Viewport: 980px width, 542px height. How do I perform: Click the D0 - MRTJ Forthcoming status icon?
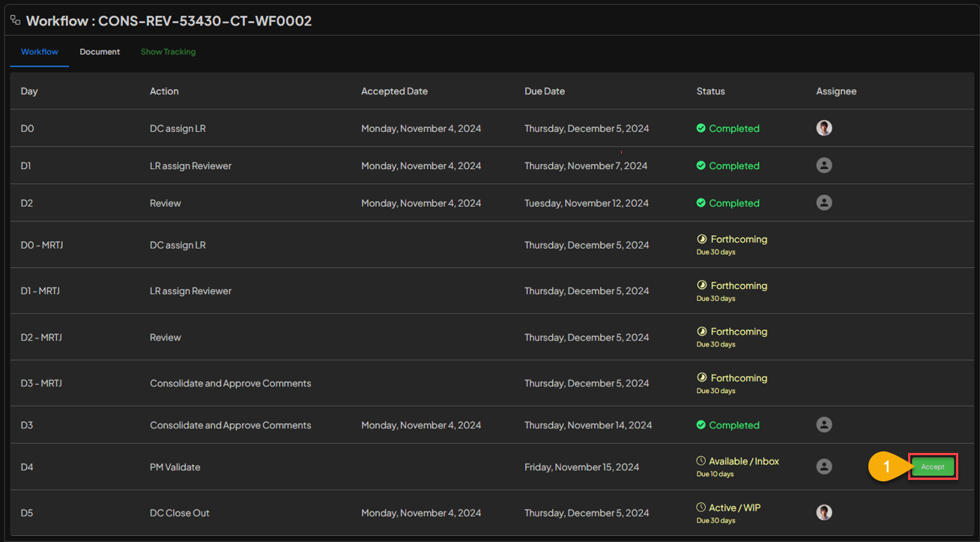[x=702, y=240]
